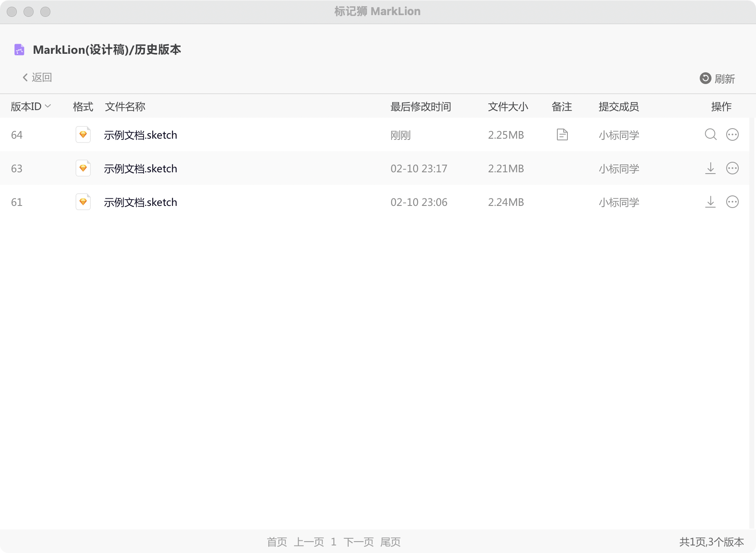Select page number 1 in pagination
This screenshot has height=553, width=756.
(x=333, y=542)
